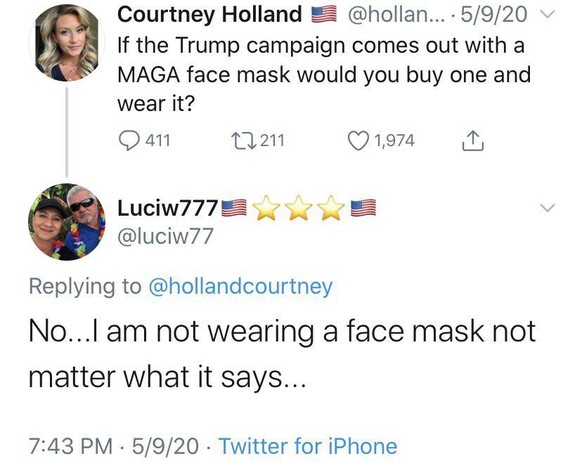This screenshot has width=582, height=463.
Task: Click the 7:43 PM timestamp
Action: coord(71,446)
